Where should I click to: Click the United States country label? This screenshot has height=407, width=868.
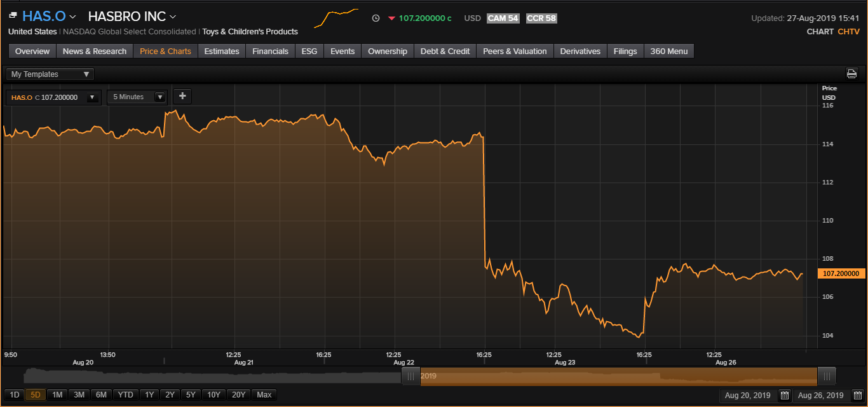click(32, 32)
